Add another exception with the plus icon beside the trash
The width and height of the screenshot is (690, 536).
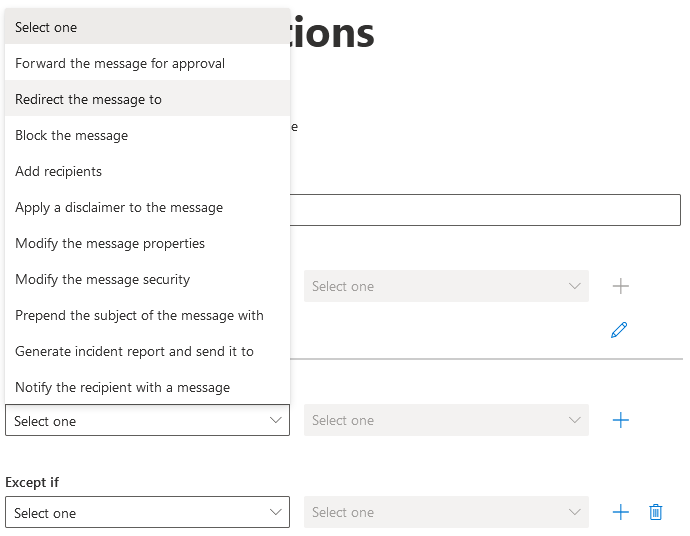620,512
